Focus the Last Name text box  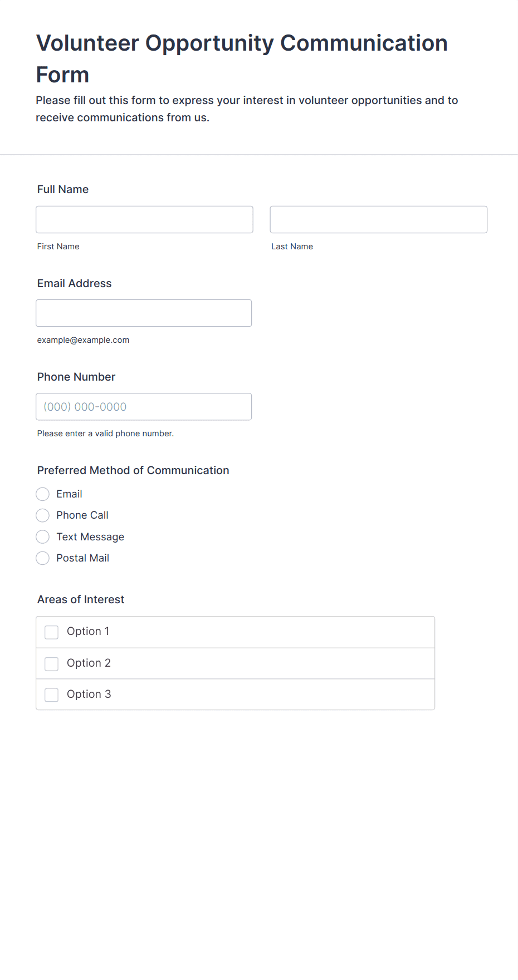pyautogui.click(x=379, y=219)
